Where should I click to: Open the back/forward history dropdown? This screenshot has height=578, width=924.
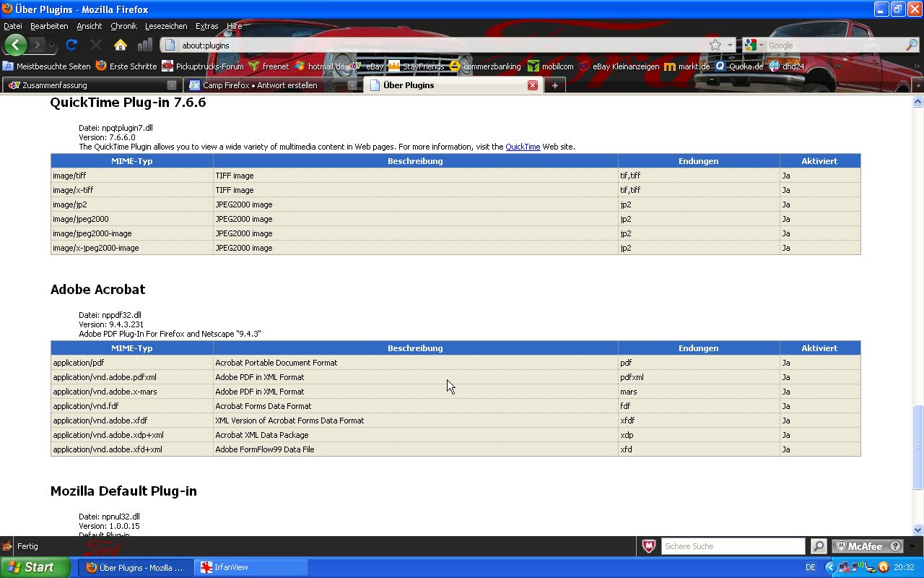pyautogui.click(x=51, y=45)
